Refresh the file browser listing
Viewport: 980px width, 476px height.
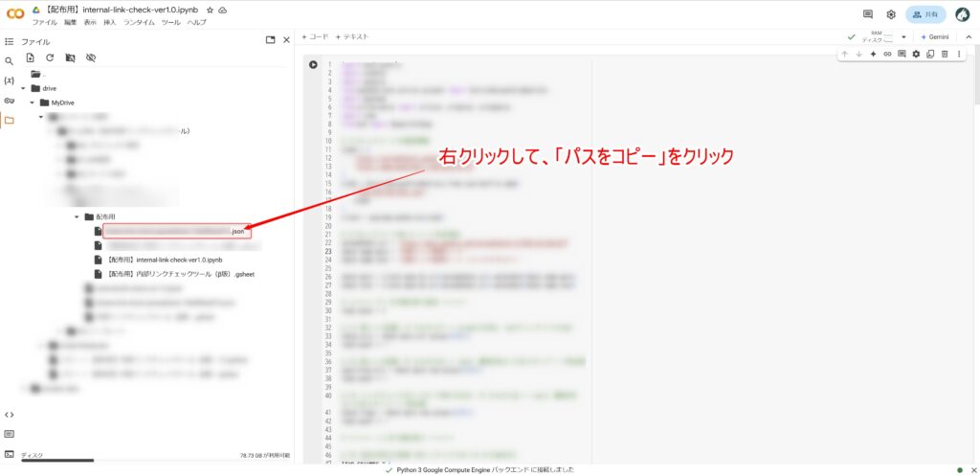click(x=50, y=57)
